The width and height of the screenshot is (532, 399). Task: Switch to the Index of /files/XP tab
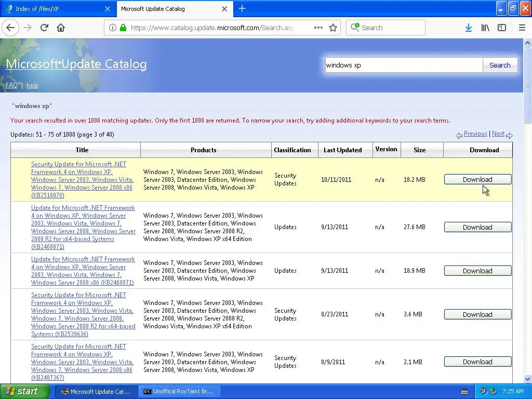[58, 9]
